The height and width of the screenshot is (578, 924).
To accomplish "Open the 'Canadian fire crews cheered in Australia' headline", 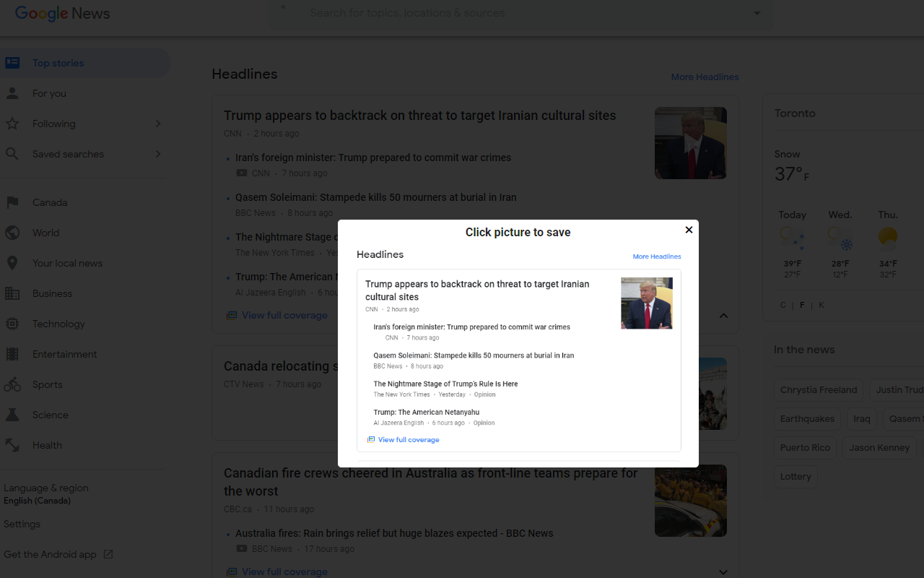I will click(x=431, y=482).
